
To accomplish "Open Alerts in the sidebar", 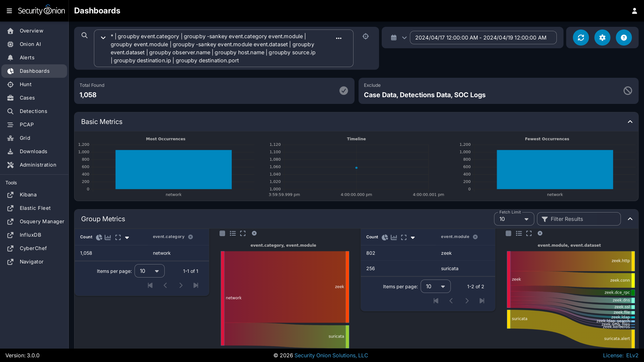I will click(x=27, y=58).
